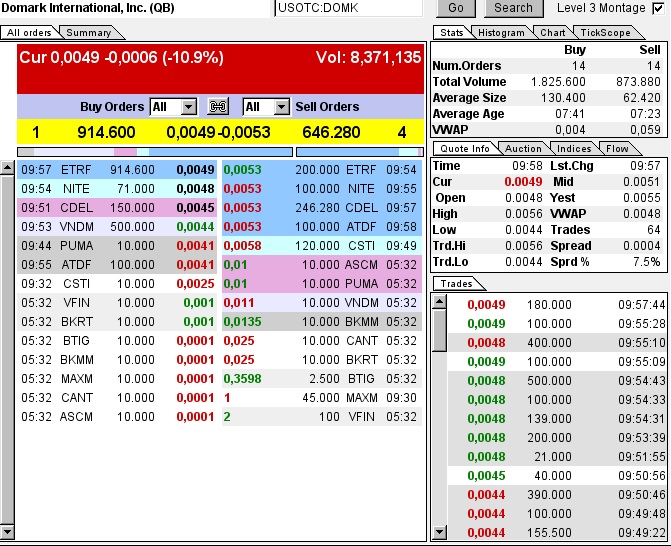Click the best bid-ask 0,0049-0,0053 in yellow bar
671x546 pixels.
pos(218,133)
